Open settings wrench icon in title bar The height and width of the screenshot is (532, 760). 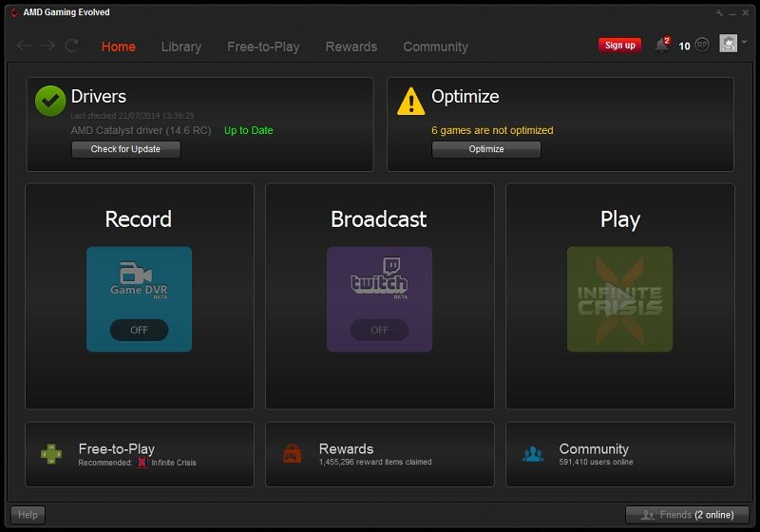click(x=719, y=13)
